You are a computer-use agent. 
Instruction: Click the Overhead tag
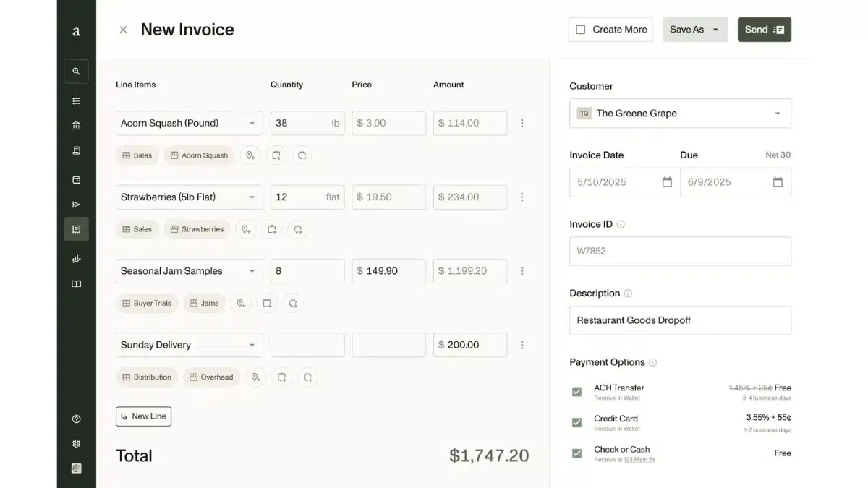pos(211,377)
